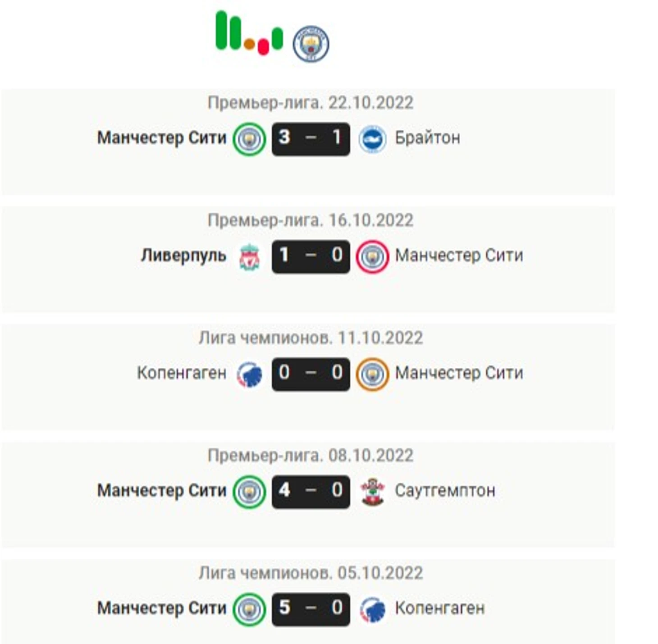Image resolution: width=658 pixels, height=644 pixels.
Task: Click green-ringed City badge in Southampton match
Action: click(x=249, y=492)
